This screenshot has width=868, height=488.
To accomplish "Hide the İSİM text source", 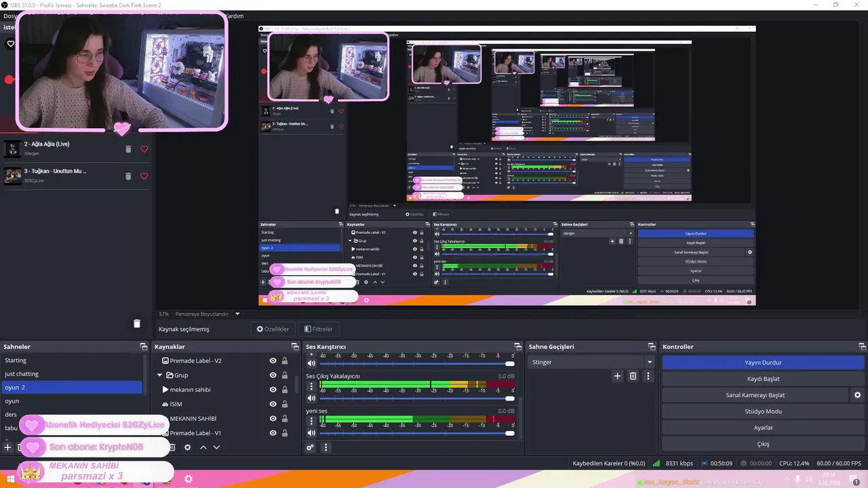I will click(273, 404).
